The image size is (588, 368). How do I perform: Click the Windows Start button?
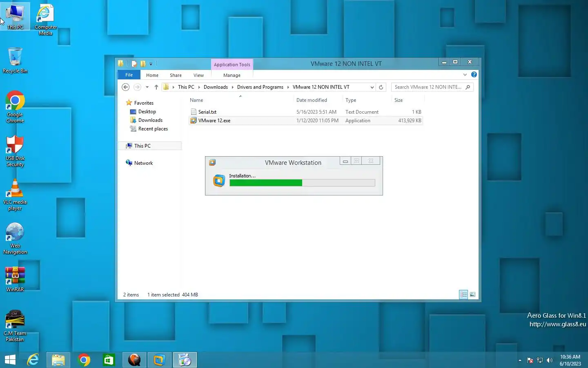[10, 360]
